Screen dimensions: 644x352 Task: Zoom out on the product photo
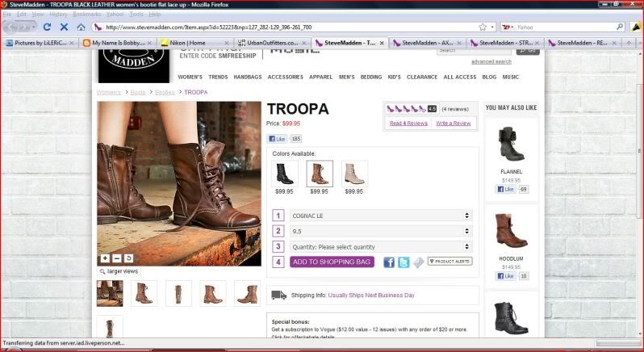tap(117, 258)
